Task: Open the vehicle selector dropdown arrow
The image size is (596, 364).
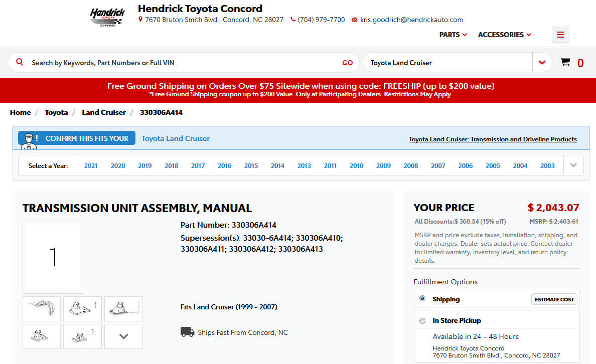Action: click(x=542, y=62)
